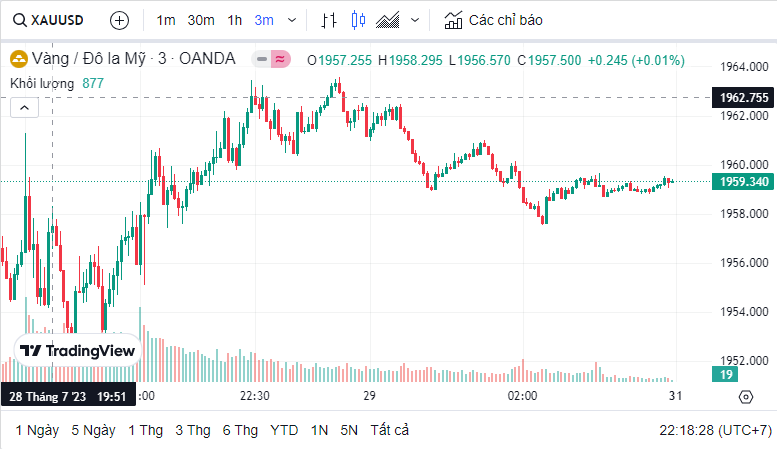This screenshot has width=777, height=449.
Task: Open the chart settings gear icon
Action: (x=745, y=397)
